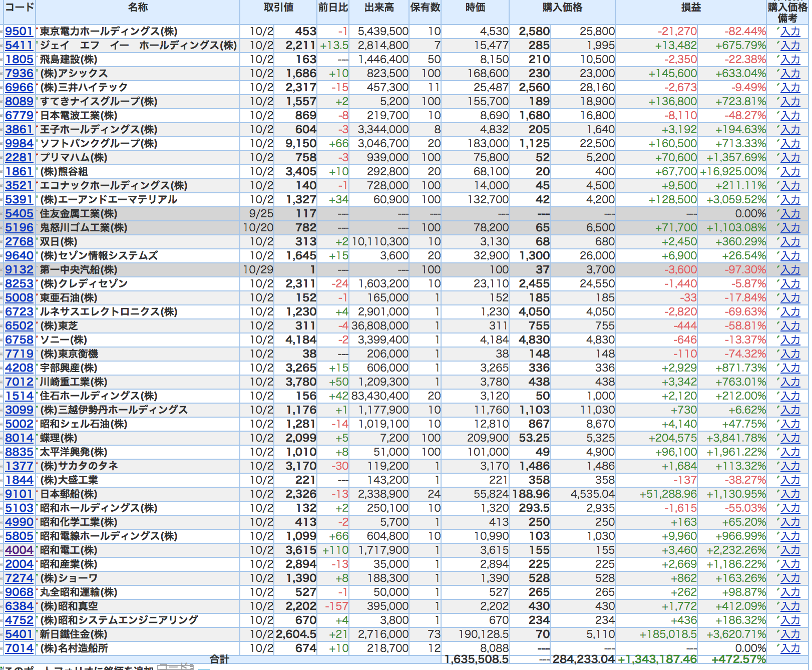Open stock code 5411 link

[x=19, y=45]
